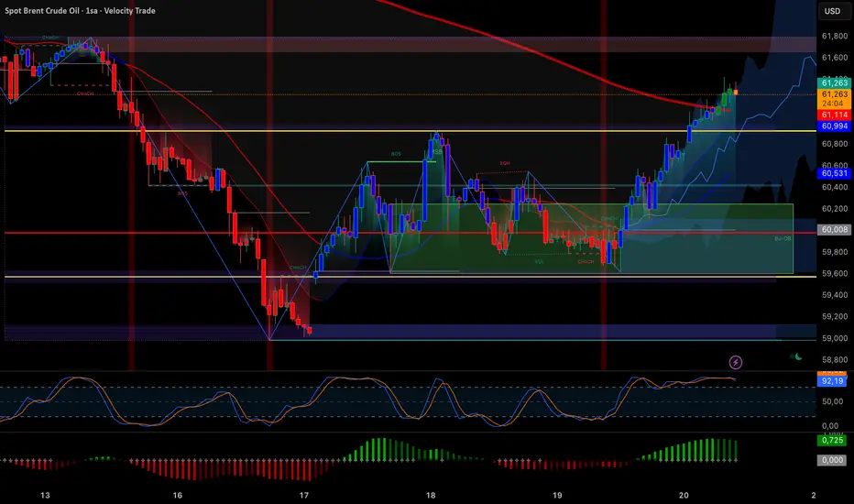This screenshot has width=854, height=504.
Task: Click the 59,800 price scale value
Action: tap(835, 252)
